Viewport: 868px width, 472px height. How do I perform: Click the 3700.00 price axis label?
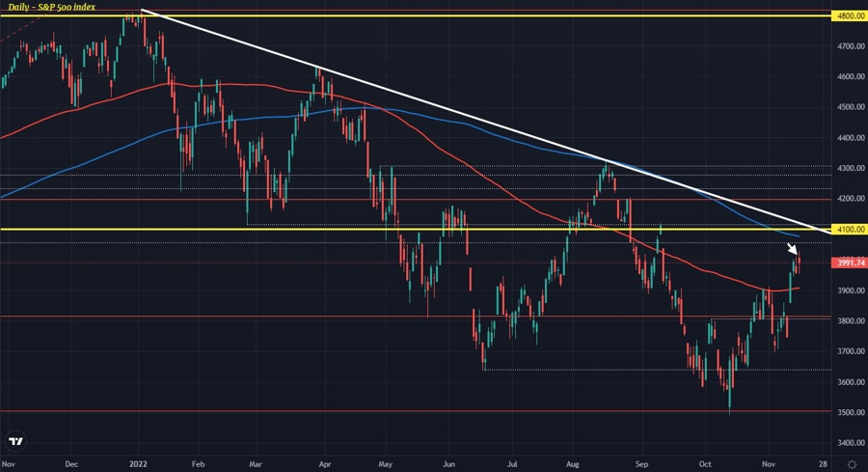[851, 351]
